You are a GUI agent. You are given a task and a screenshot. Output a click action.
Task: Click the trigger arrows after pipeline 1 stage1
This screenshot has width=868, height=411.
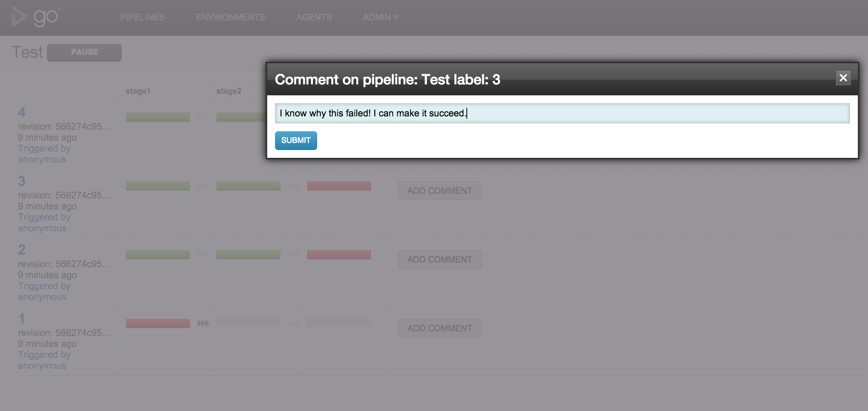click(x=203, y=323)
